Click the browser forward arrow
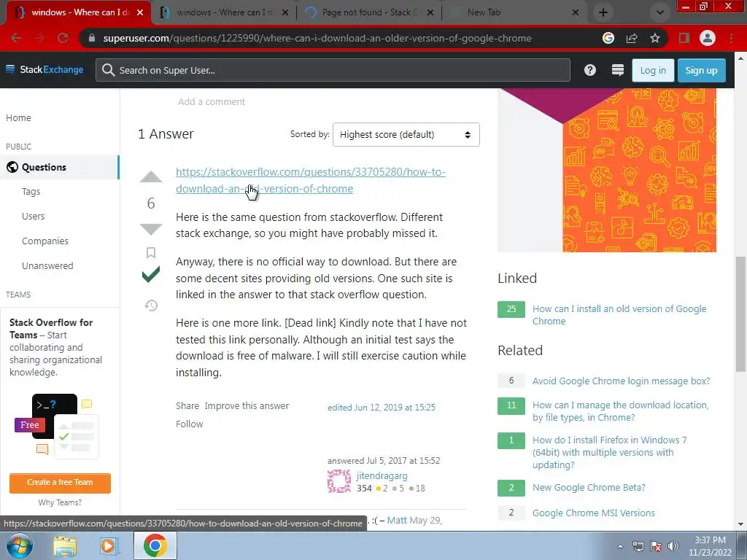 pos(39,38)
